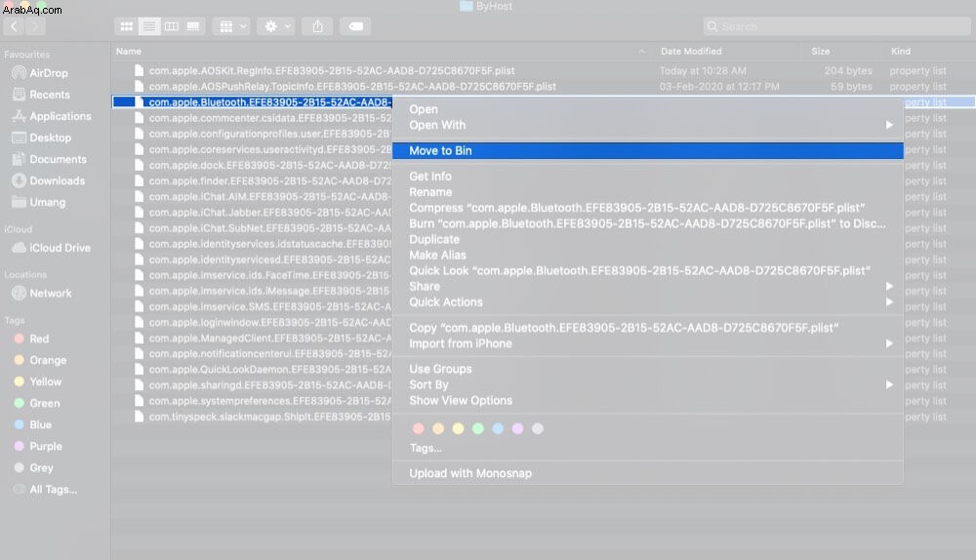
Task: Open Recents in the sidebar
Action: (41, 95)
